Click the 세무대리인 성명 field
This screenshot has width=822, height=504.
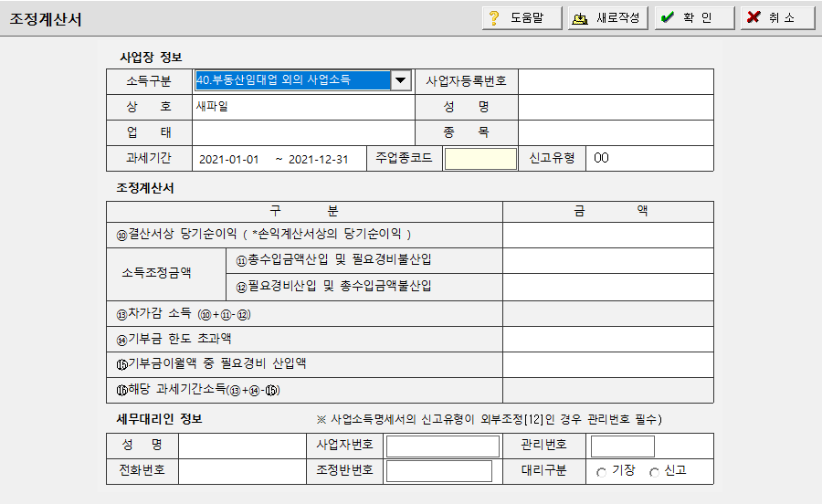coord(242,446)
